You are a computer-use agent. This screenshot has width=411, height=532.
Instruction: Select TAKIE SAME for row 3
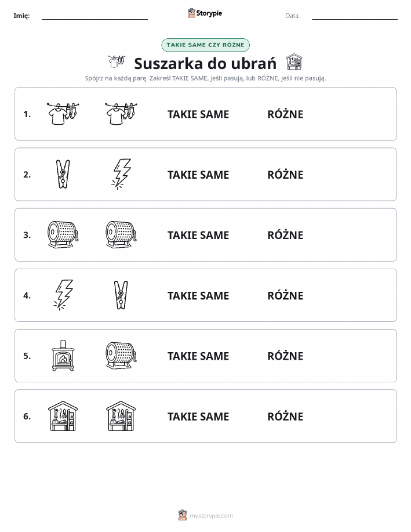point(198,235)
